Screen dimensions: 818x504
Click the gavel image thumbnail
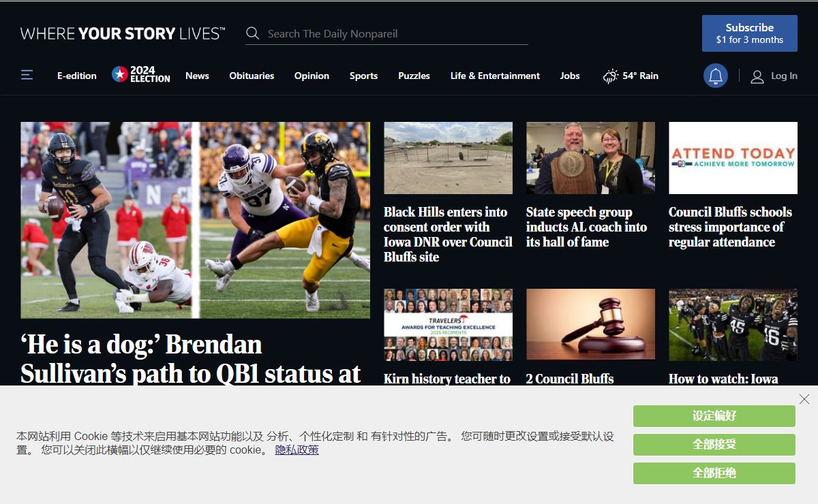click(590, 325)
